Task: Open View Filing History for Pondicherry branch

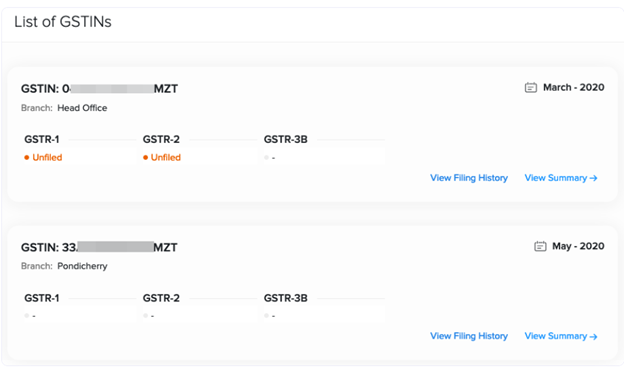Action: [x=469, y=336]
